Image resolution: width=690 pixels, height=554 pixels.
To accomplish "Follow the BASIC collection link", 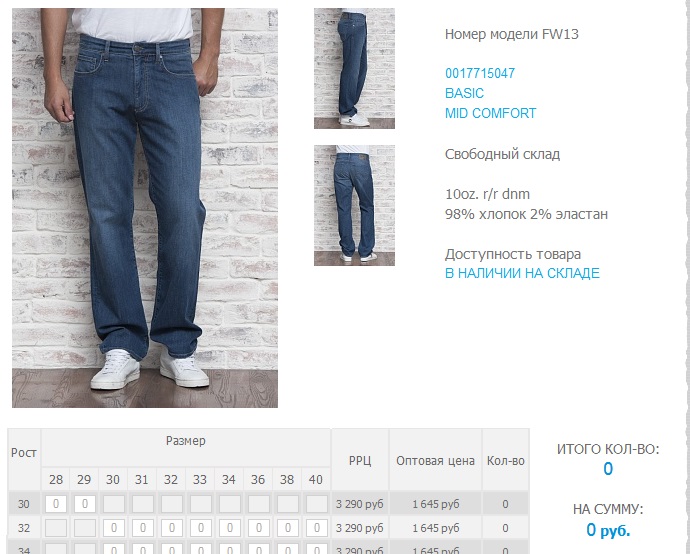I will [464, 93].
